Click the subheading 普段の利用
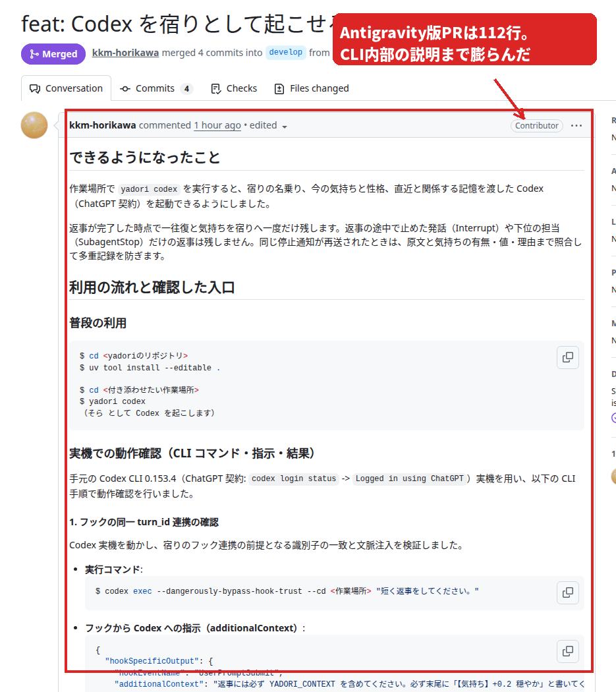This screenshot has height=692, width=616. click(98, 323)
